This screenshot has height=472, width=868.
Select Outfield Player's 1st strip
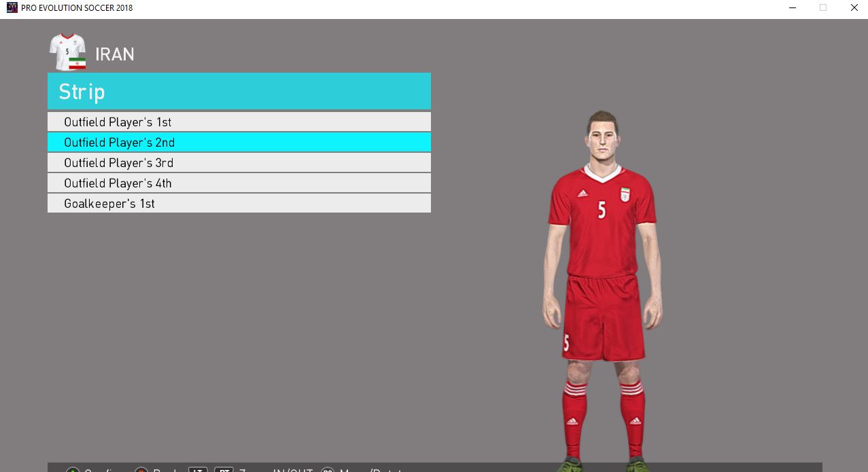[239, 122]
